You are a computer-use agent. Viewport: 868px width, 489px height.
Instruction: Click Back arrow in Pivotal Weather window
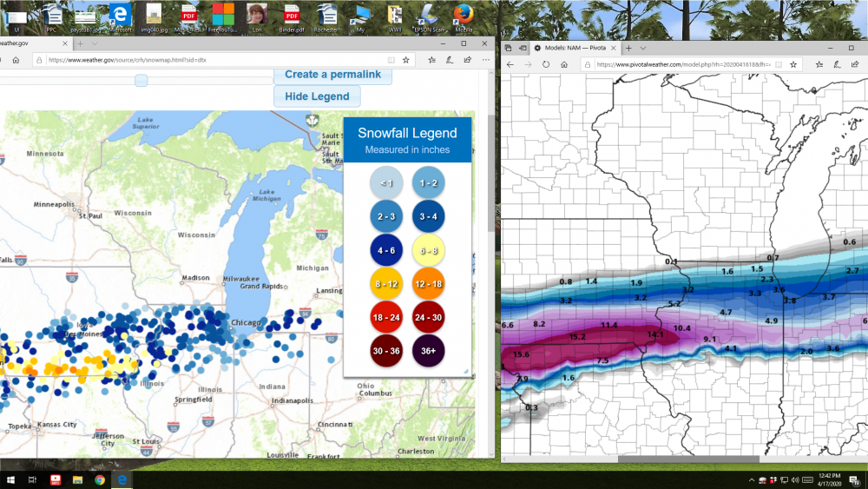click(x=510, y=64)
